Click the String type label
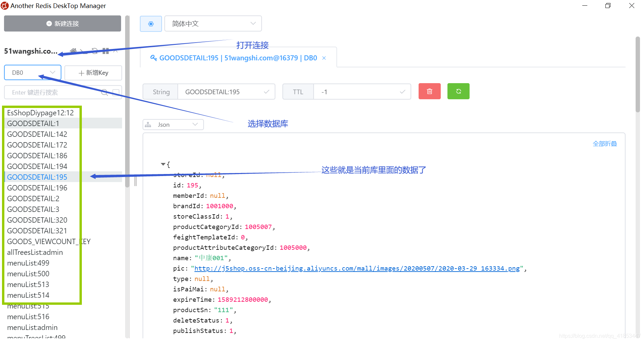The height and width of the screenshot is (342, 644). pyautogui.click(x=161, y=92)
